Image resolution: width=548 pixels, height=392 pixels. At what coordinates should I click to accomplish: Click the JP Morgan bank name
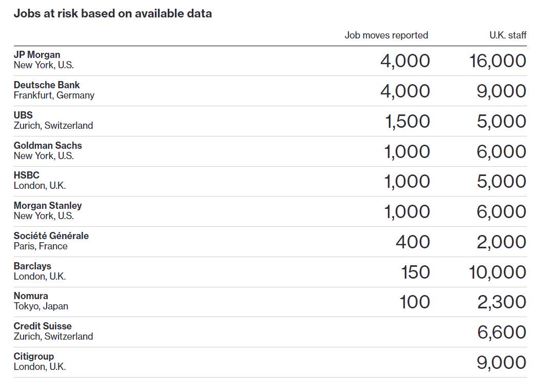coord(37,55)
